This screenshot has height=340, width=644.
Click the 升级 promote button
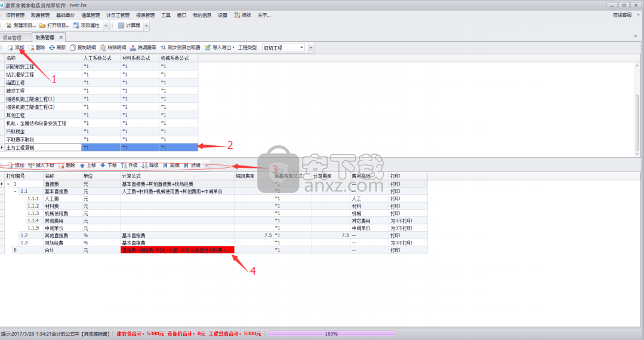click(129, 166)
